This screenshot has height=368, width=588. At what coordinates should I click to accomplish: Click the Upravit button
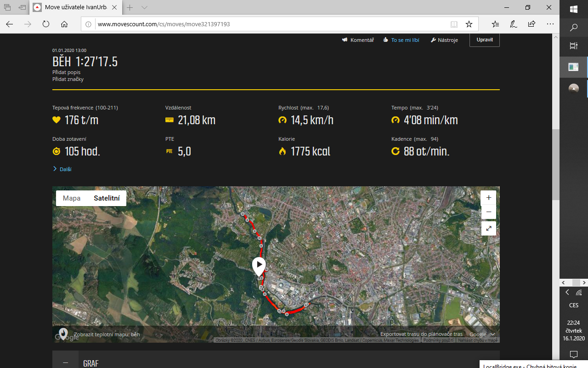(x=484, y=40)
